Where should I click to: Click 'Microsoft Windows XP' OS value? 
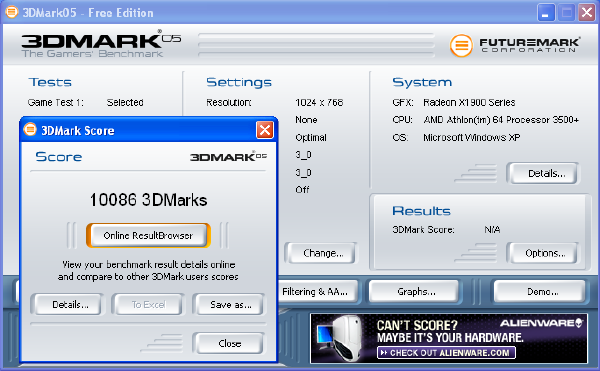pos(471,137)
